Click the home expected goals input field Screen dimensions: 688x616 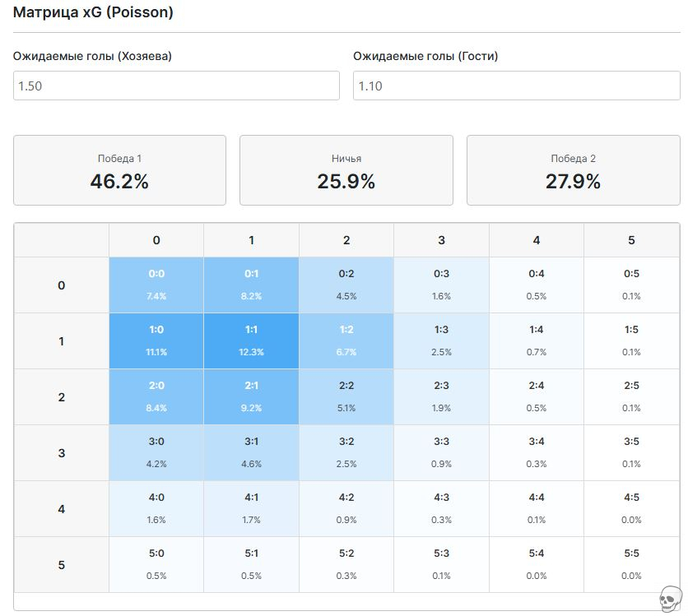[176, 86]
